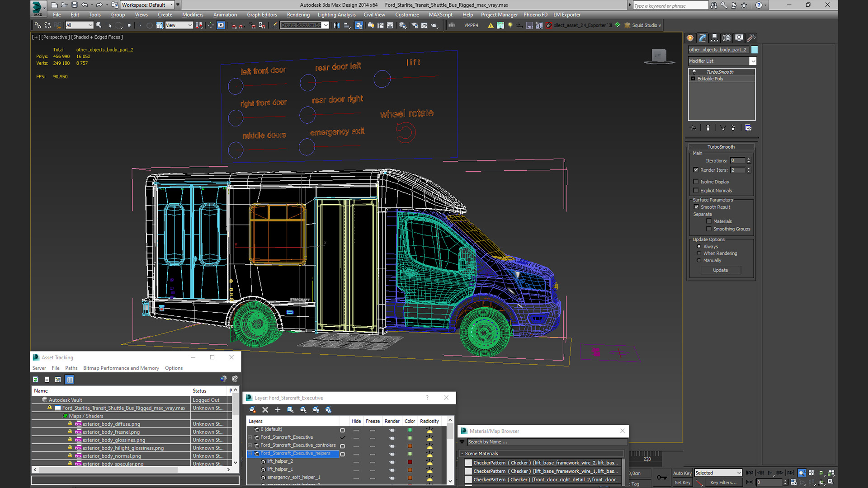This screenshot has width=868, height=488.
Task: Click the yellow warning triangle toolbar icon
Action: click(x=491, y=25)
